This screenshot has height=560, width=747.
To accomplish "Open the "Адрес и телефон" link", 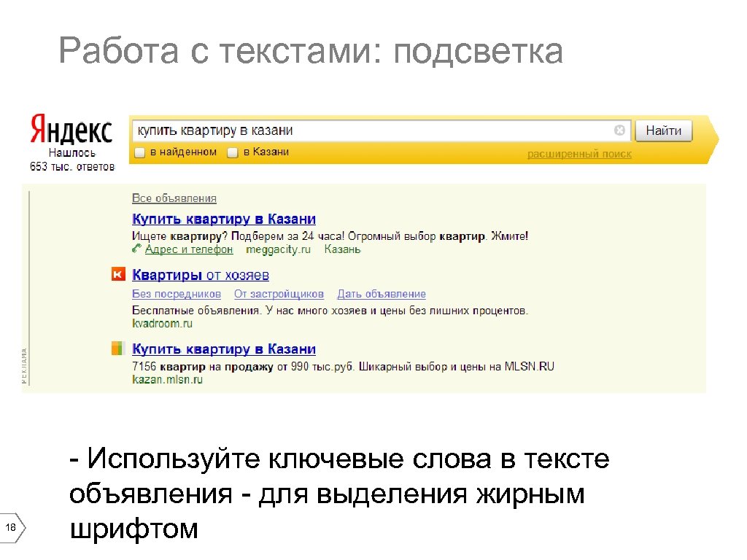I will pyautogui.click(x=189, y=249).
